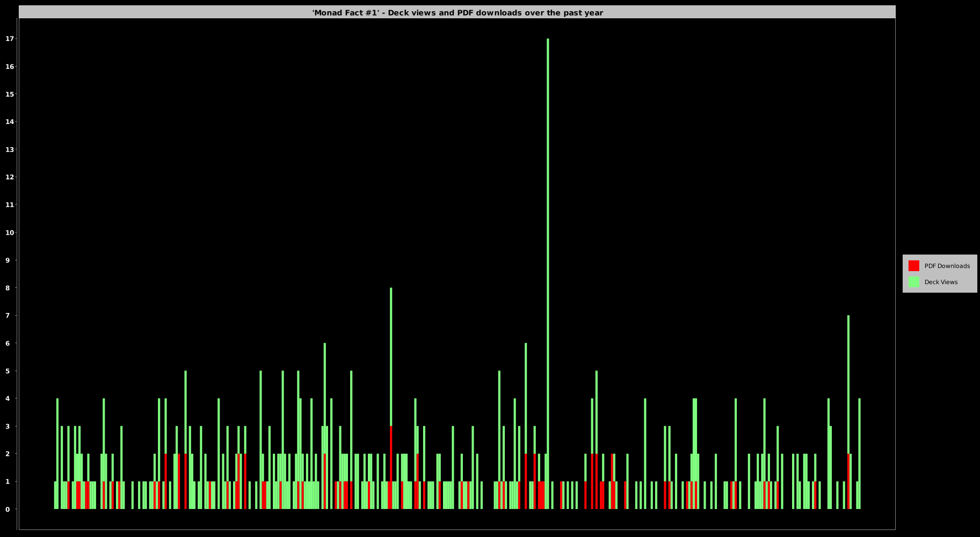Click the green Deck Views legend swatch

point(913,282)
